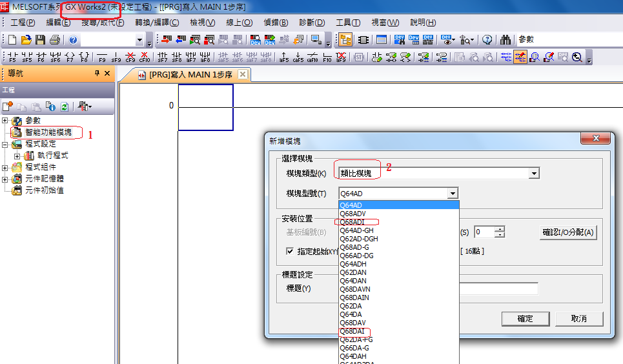This screenshot has height=364, width=623.
Task: Select Q68ADI from the model list
Action: (352, 222)
